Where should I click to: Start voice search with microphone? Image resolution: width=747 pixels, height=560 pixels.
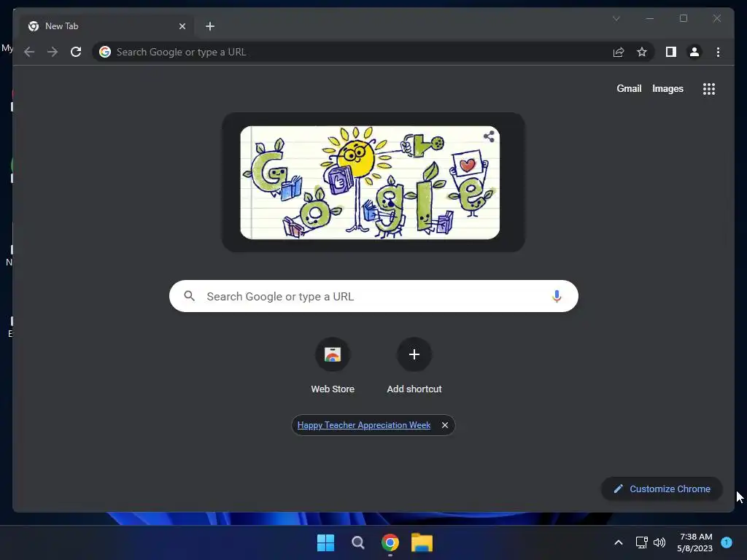tap(557, 296)
